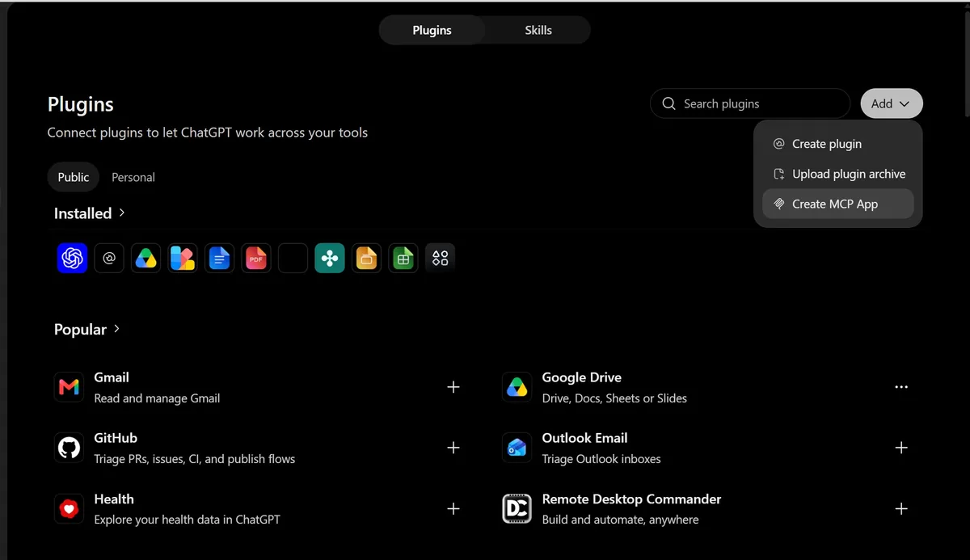
Task: Open the installed blank black plugin tile
Action: (x=293, y=258)
